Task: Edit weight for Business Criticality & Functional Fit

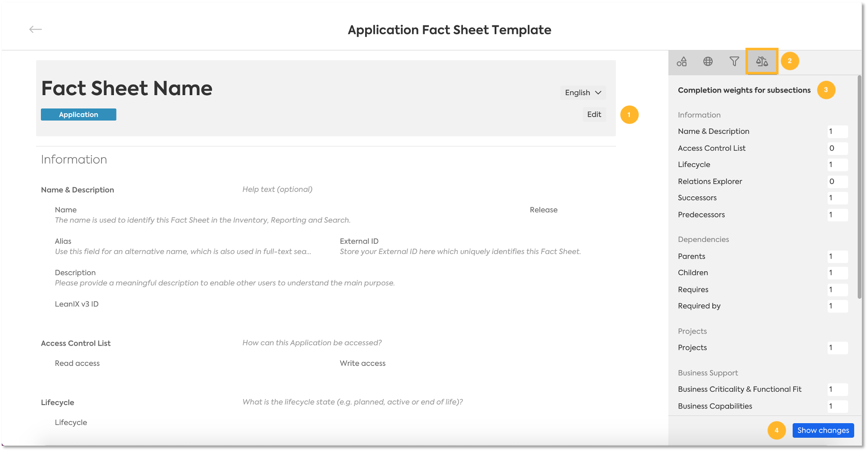Action: (837, 390)
